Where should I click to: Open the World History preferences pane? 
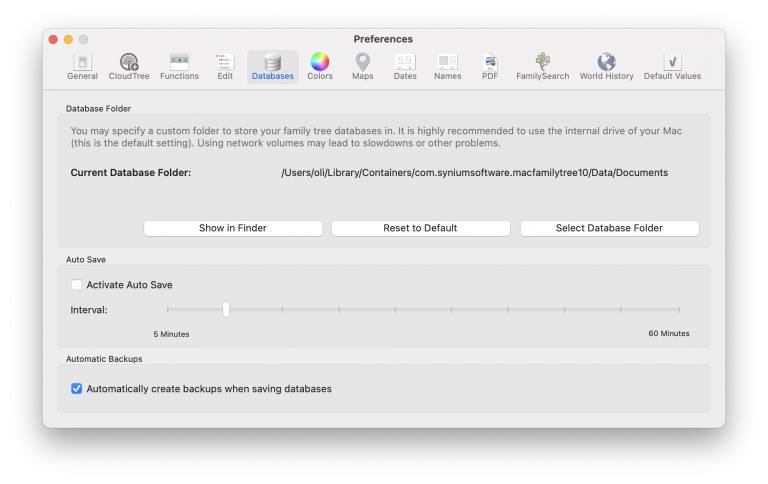pyautogui.click(x=606, y=67)
